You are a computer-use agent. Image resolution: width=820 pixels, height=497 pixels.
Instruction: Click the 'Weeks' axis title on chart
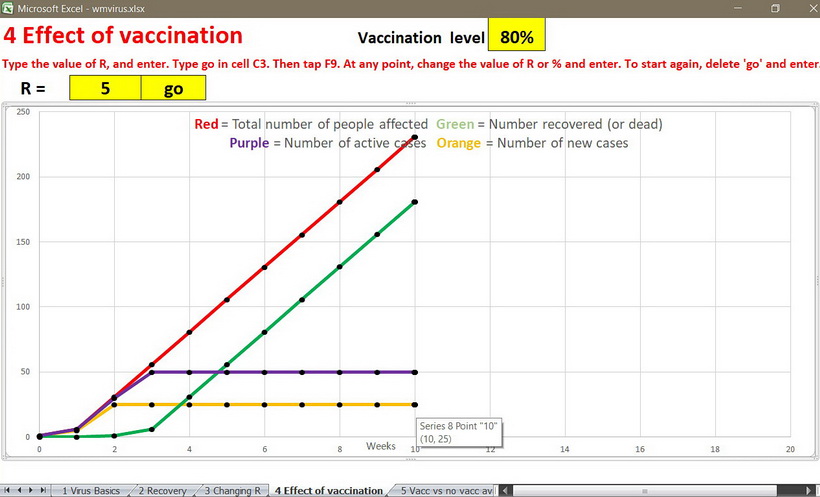380,445
